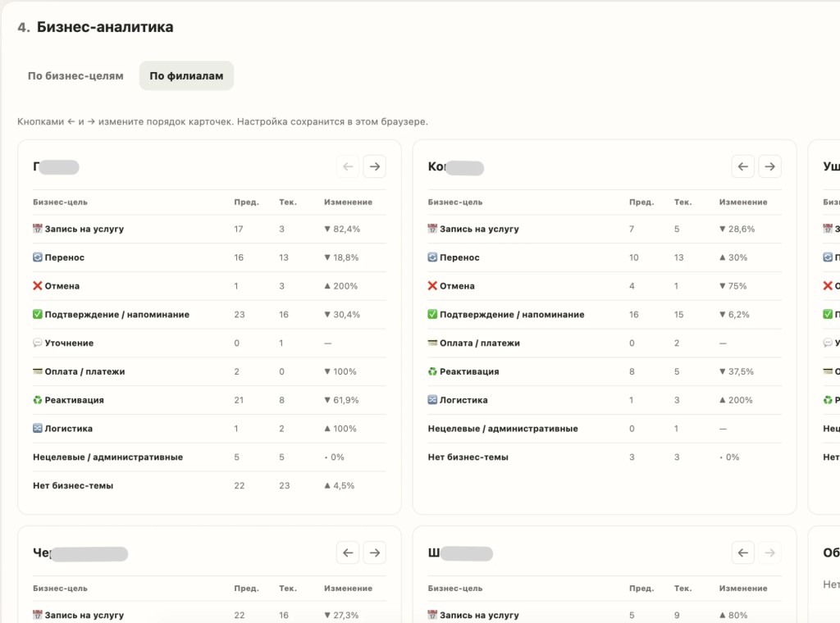
Task: Click the «4. Бизнес-аналитика» heading
Action: (x=95, y=27)
